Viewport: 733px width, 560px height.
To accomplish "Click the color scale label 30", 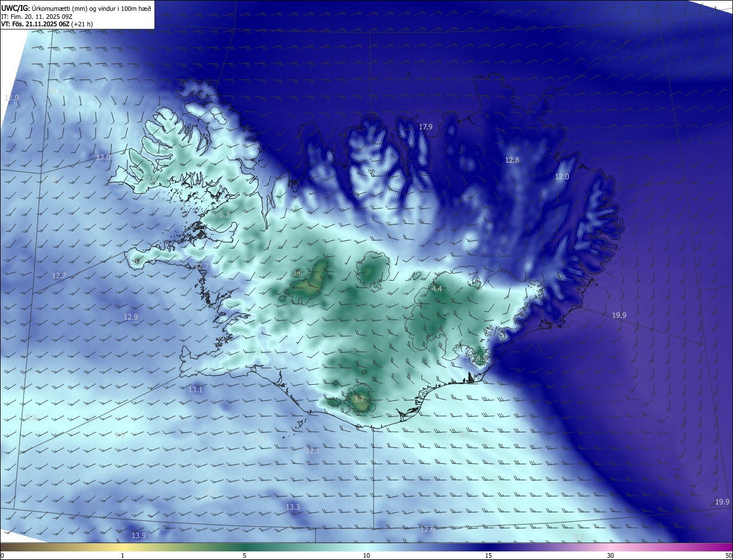I will [x=610, y=555].
